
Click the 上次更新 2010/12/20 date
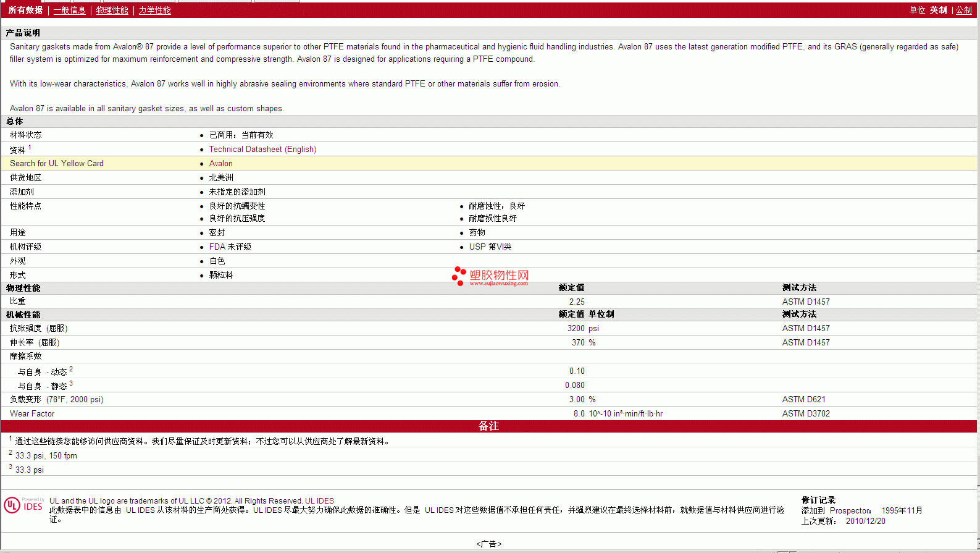click(x=843, y=521)
